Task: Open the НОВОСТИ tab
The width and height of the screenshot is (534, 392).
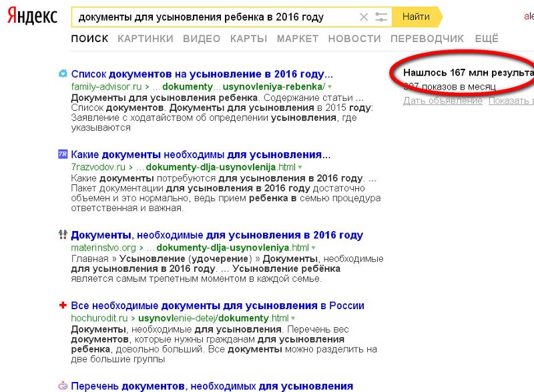Action: [354, 39]
